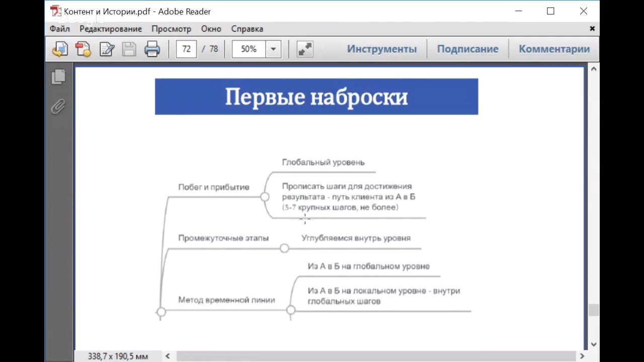The height and width of the screenshot is (362, 644).
Task: Open the Редактирование menu
Action: (x=111, y=29)
